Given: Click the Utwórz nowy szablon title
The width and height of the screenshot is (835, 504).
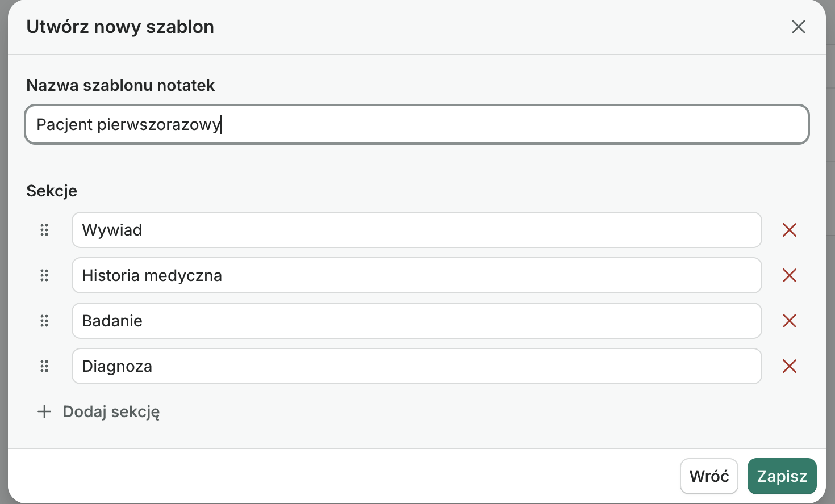Looking at the screenshot, I should click(120, 27).
